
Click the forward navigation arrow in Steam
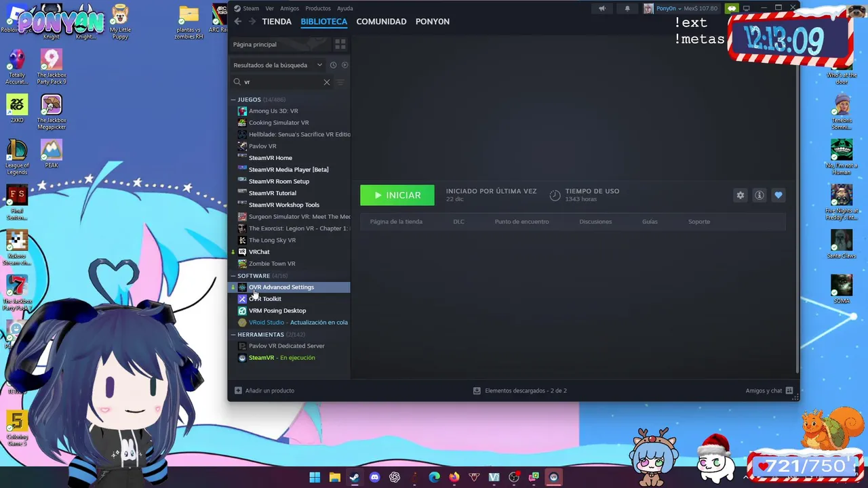(252, 22)
